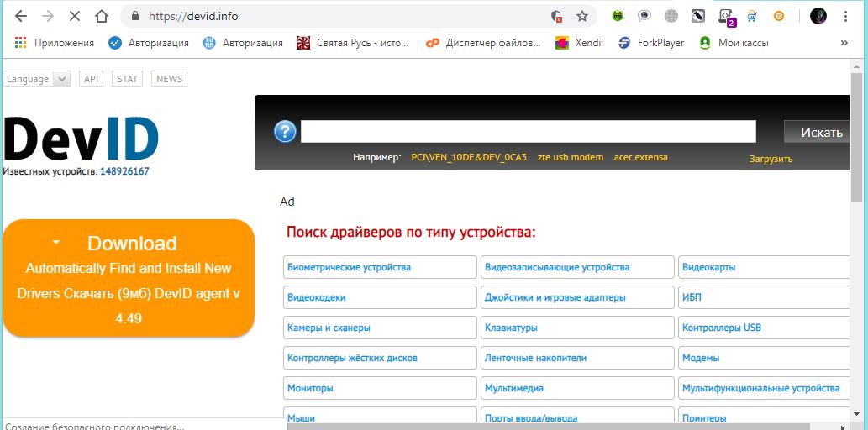The width and height of the screenshot is (868, 430).
Task: Open the NEWS menu item
Action: 169,79
